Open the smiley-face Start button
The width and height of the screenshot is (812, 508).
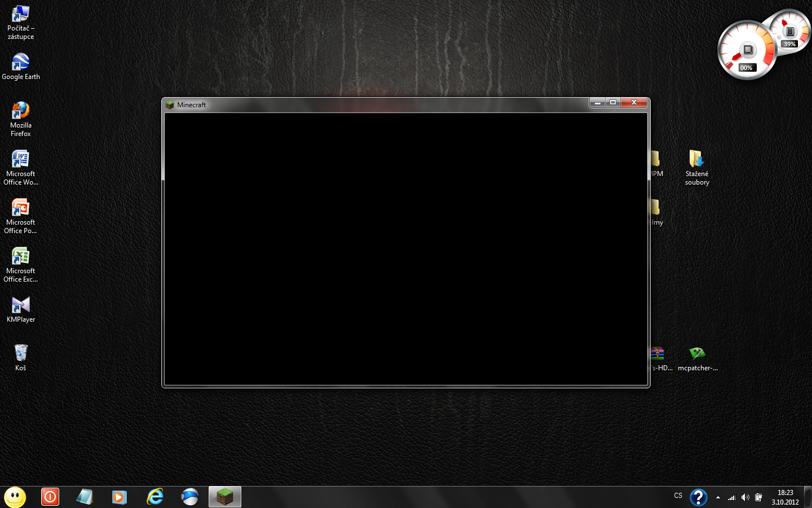pos(15,497)
